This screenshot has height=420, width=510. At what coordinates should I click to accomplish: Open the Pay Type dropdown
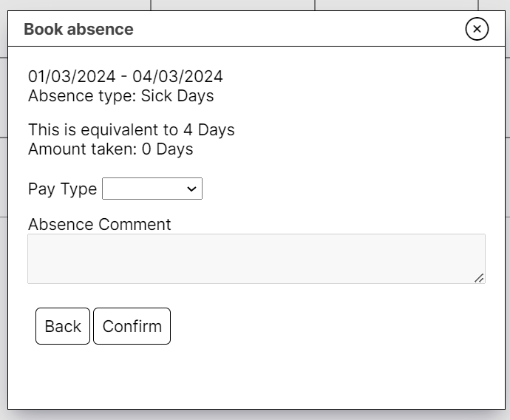(152, 189)
